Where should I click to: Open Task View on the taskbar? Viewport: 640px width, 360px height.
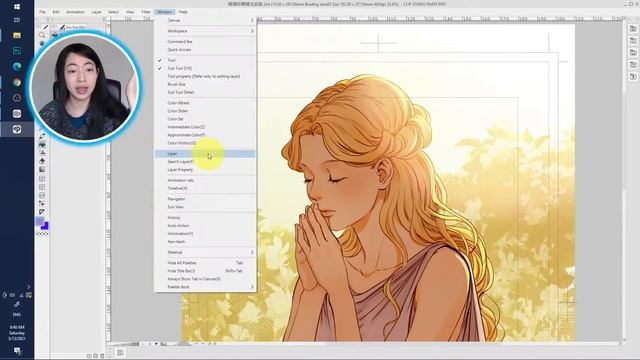(x=17, y=20)
